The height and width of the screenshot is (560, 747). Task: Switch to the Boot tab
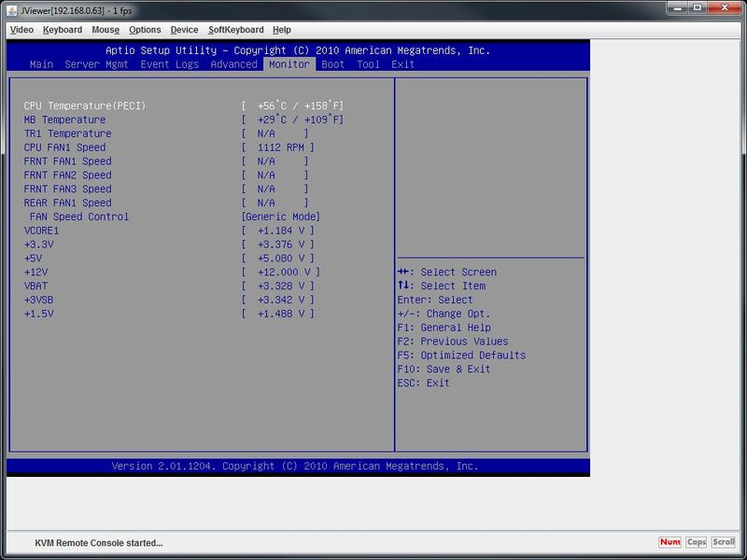coord(332,64)
